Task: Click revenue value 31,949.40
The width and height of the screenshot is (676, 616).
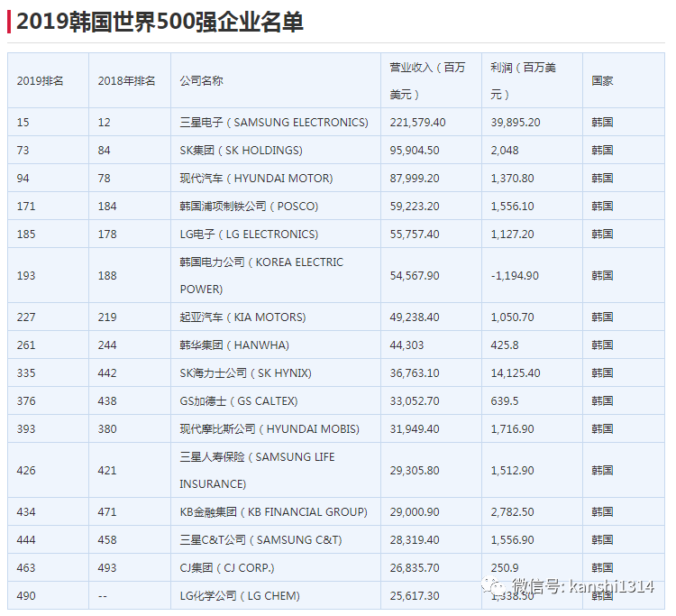Action: point(415,429)
